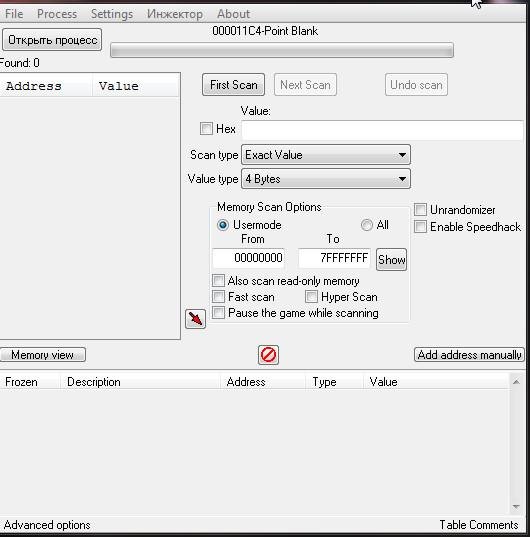The width and height of the screenshot is (530, 537).
Task: Click the red arrow add-to-list icon
Action: click(195, 319)
